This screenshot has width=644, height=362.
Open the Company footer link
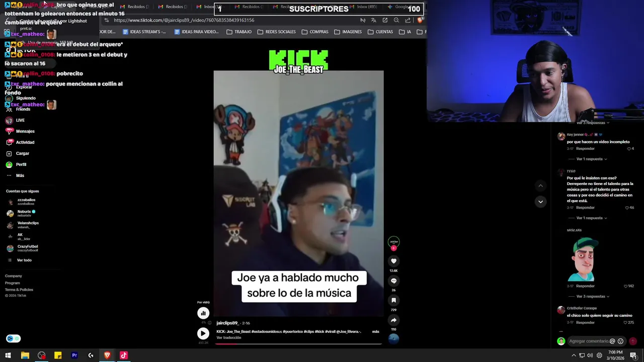pyautogui.click(x=14, y=276)
